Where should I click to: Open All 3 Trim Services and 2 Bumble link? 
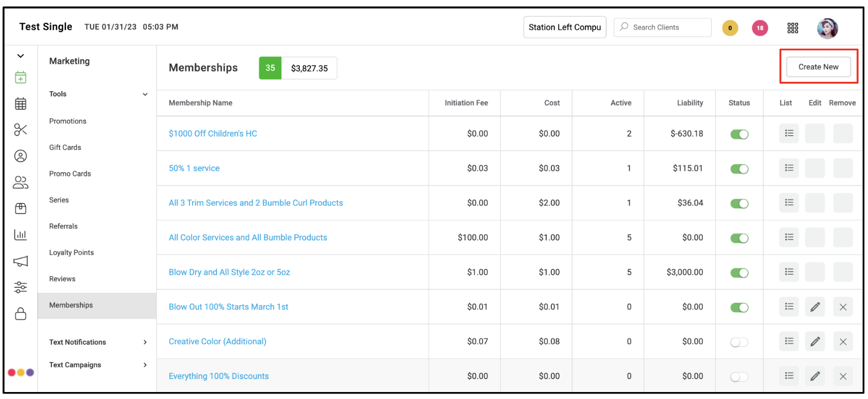click(256, 203)
